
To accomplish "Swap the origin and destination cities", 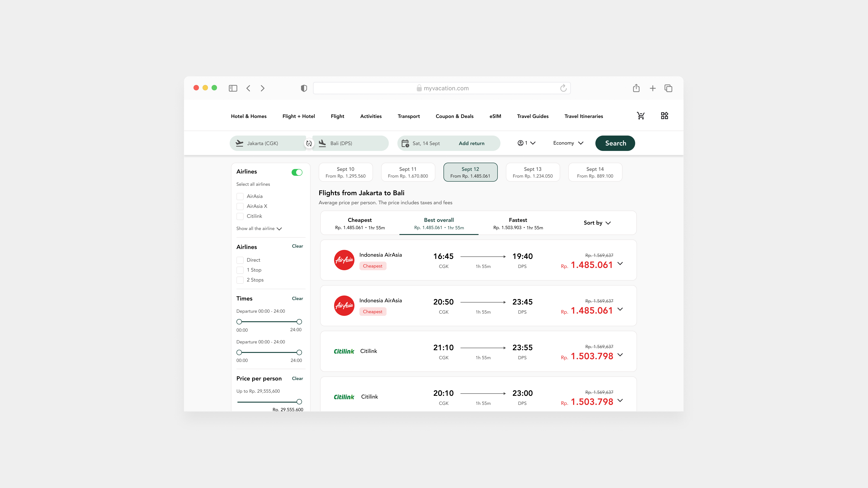I will (x=309, y=144).
